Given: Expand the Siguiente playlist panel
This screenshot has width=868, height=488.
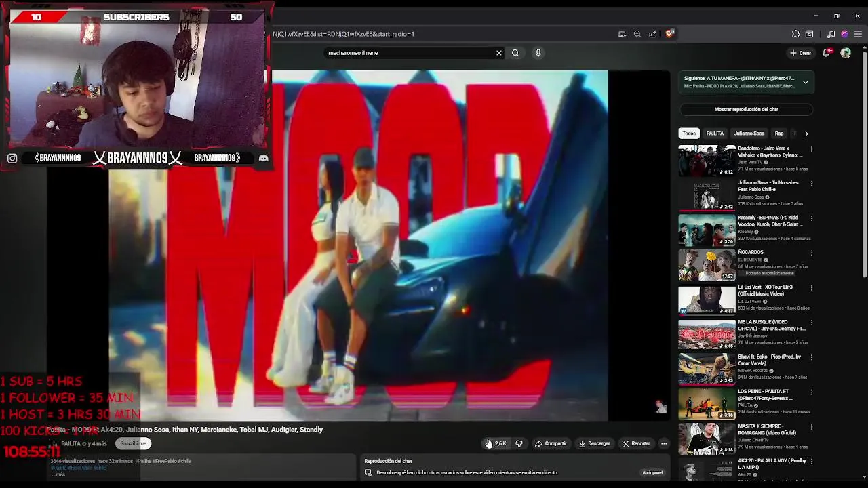Looking at the screenshot, I should [x=806, y=83].
